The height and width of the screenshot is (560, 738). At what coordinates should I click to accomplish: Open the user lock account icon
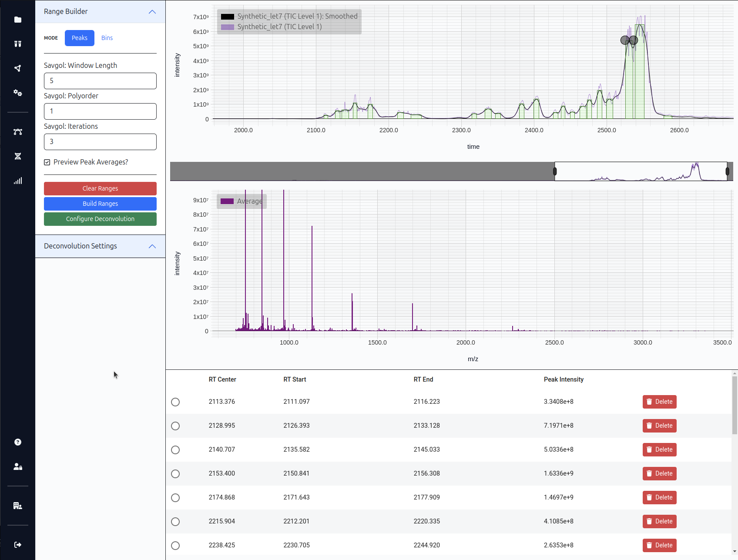click(18, 466)
